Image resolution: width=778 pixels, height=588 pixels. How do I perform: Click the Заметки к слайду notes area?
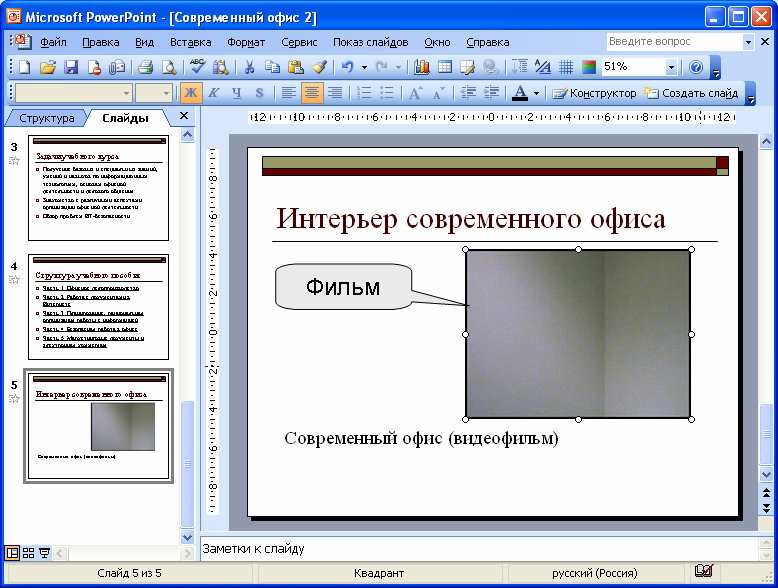(x=479, y=549)
